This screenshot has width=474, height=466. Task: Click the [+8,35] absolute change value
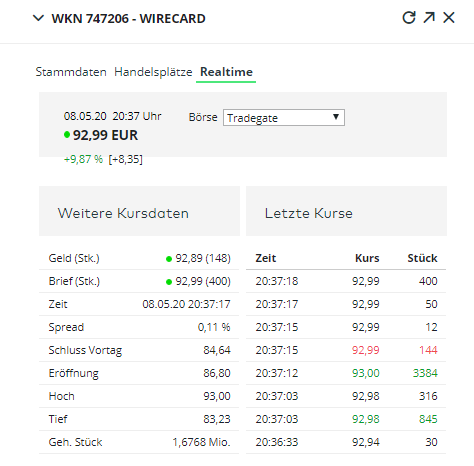[x=125, y=159]
